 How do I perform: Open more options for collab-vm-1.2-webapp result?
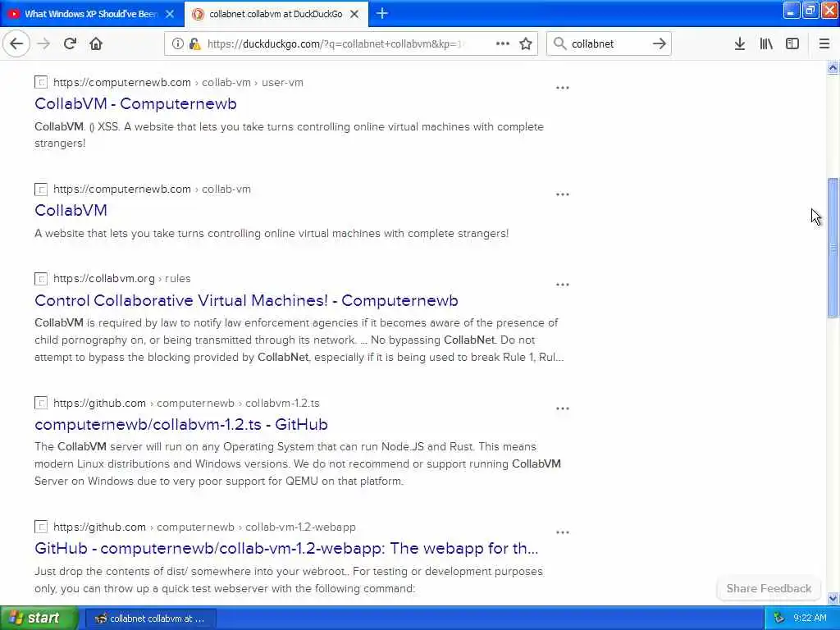[563, 532]
